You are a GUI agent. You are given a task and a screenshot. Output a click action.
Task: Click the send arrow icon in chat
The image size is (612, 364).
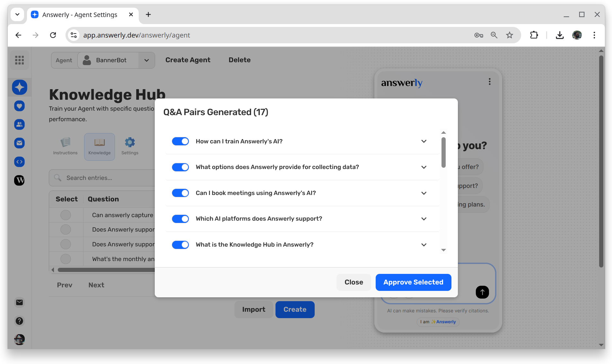click(482, 292)
